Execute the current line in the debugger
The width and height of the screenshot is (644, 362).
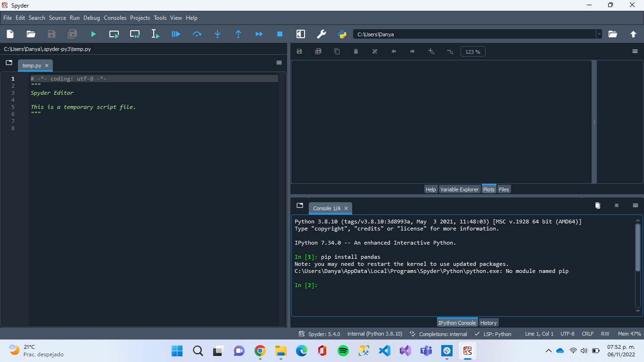click(197, 34)
